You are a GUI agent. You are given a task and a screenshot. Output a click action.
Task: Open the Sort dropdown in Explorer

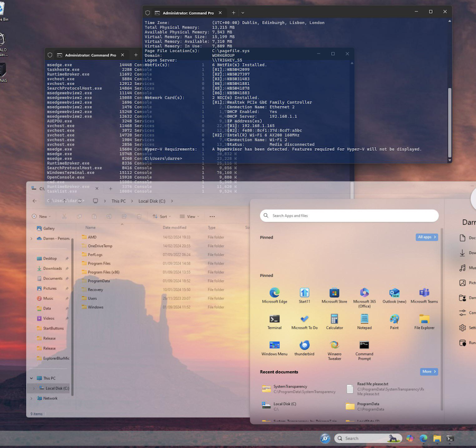click(162, 216)
